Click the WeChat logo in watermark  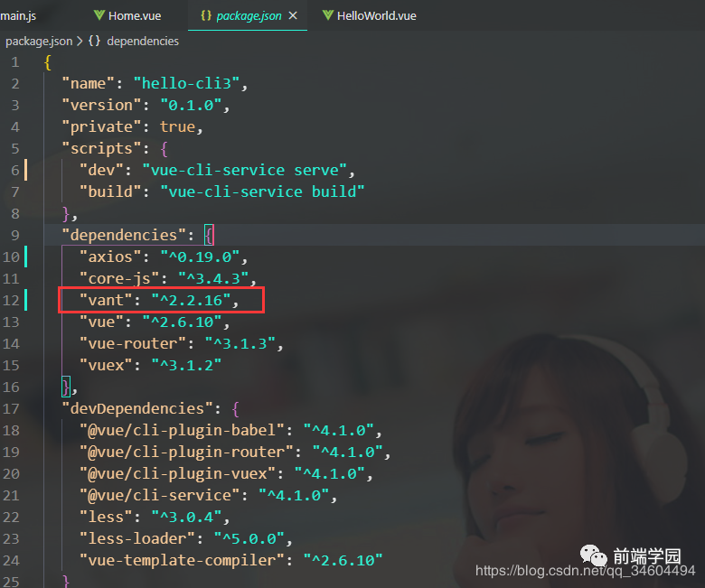(591, 553)
